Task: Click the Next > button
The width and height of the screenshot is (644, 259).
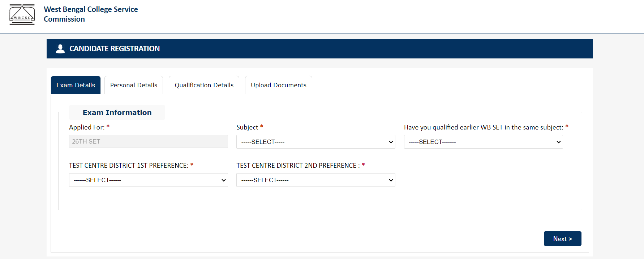Action: (562, 239)
